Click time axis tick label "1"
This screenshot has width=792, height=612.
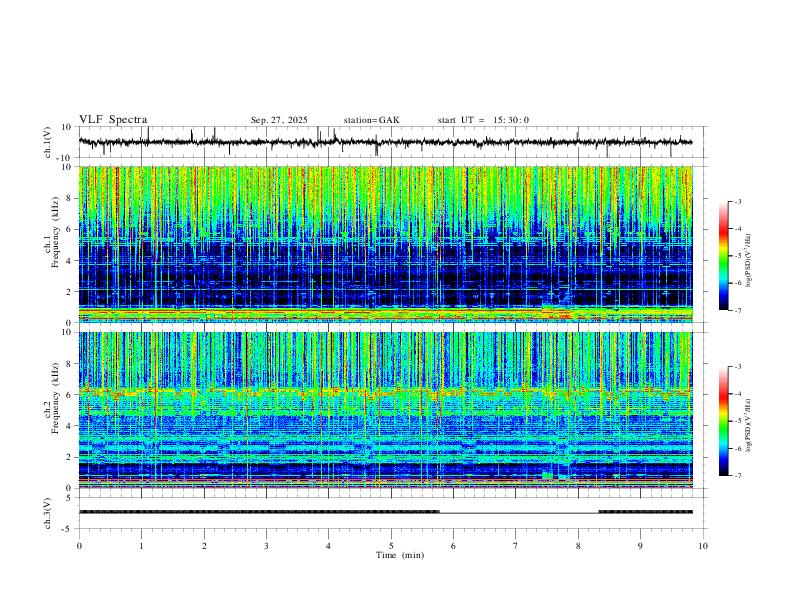pyautogui.click(x=141, y=546)
